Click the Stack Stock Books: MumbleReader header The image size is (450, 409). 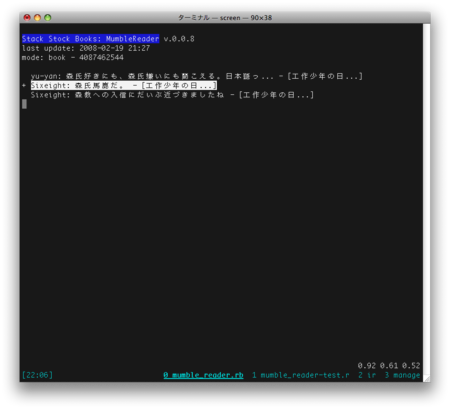(91, 39)
